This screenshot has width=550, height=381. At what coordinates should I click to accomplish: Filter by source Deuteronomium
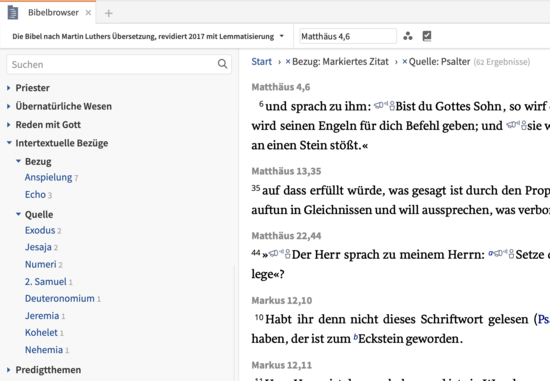point(60,299)
